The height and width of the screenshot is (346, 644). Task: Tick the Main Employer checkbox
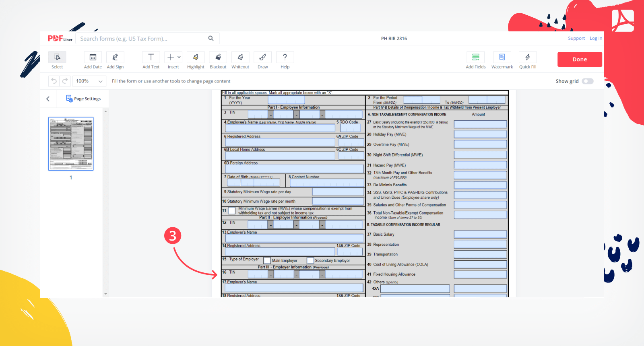pyautogui.click(x=267, y=260)
